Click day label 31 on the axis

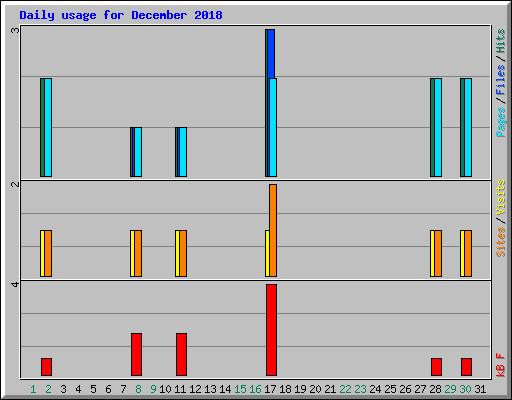coord(480,389)
